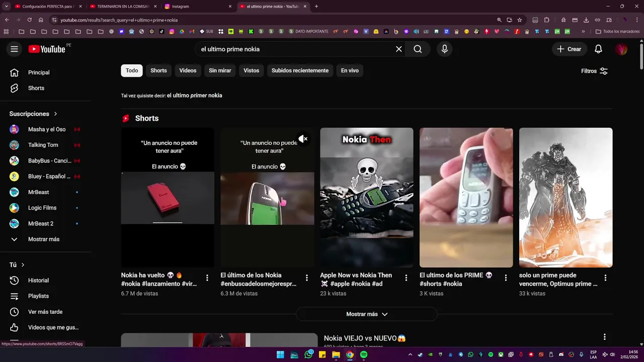Switch to the Configuración PERFECTA tab

[x=48, y=7]
